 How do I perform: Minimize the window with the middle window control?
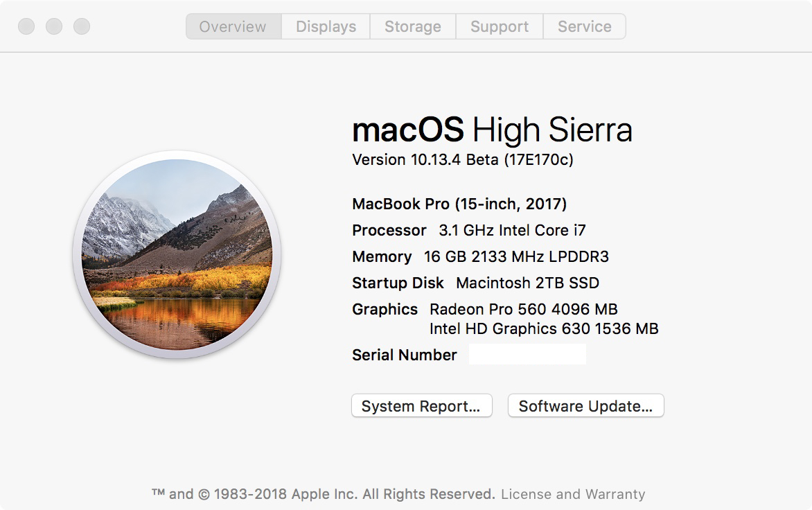click(54, 26)
